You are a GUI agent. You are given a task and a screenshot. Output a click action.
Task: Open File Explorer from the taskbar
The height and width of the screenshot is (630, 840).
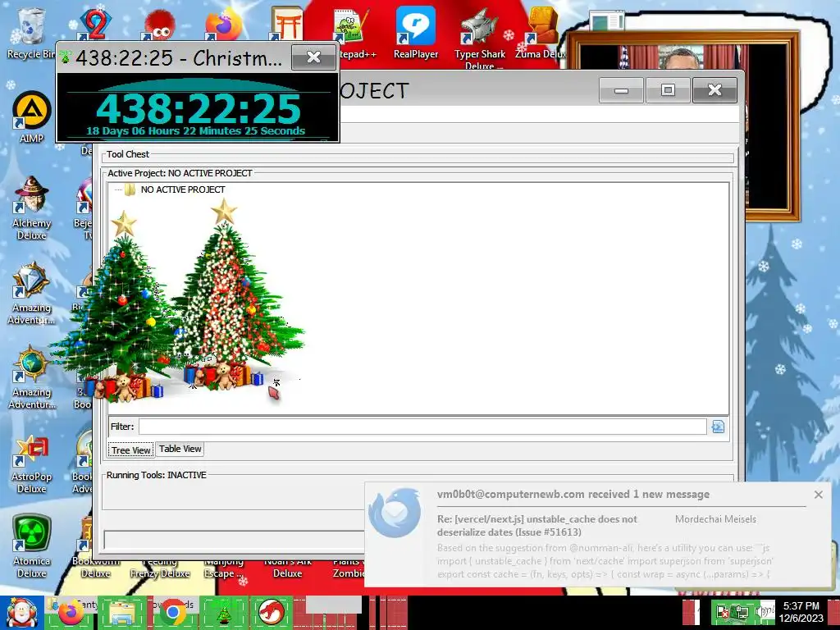122,612
